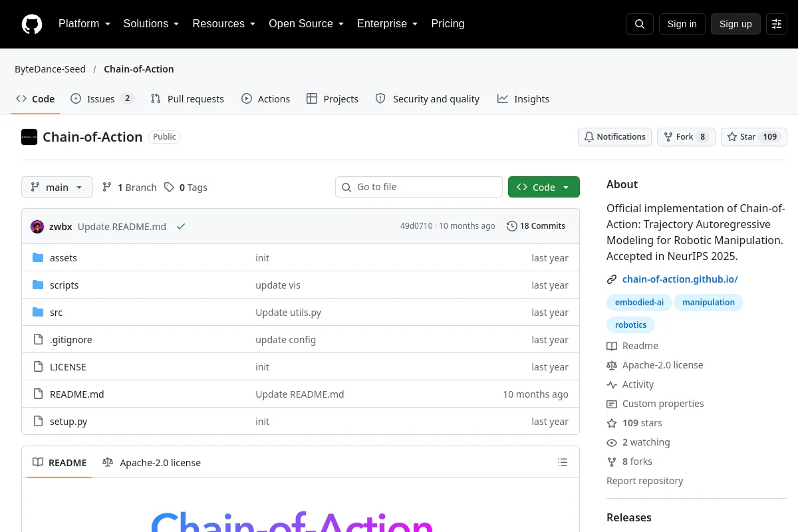The width and height of the screenshot is (798, 532).
Task: Open appearance settings icon next to Sign up
Action: (777, 24)
